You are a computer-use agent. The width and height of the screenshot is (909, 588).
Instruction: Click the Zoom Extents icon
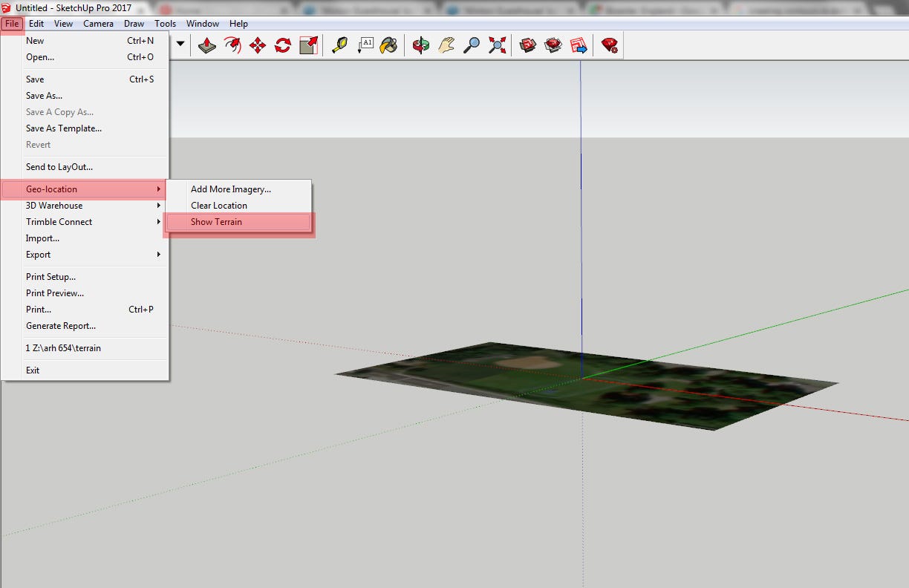click(x=497, y=46)
